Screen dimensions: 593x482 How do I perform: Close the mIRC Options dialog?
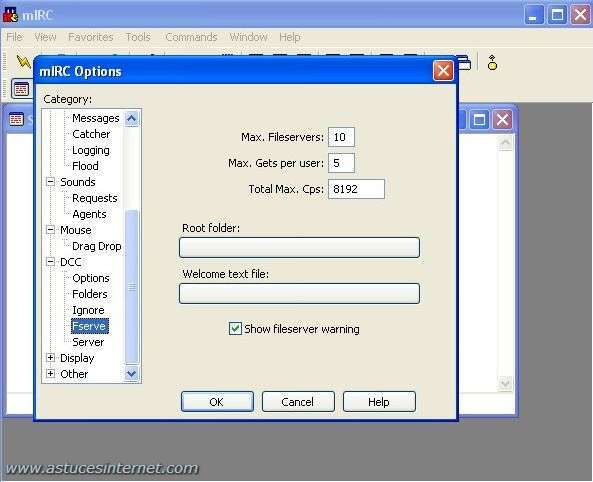coord(443,71)
